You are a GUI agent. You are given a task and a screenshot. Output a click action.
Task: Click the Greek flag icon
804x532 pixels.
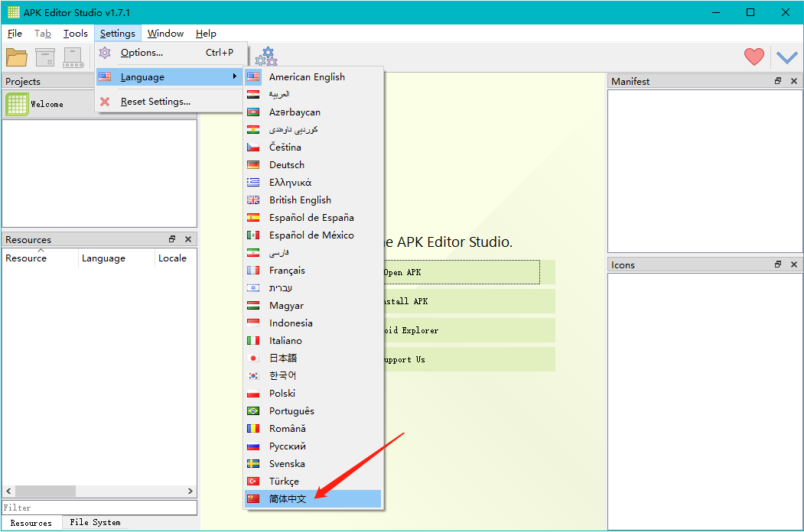(253, 183)
